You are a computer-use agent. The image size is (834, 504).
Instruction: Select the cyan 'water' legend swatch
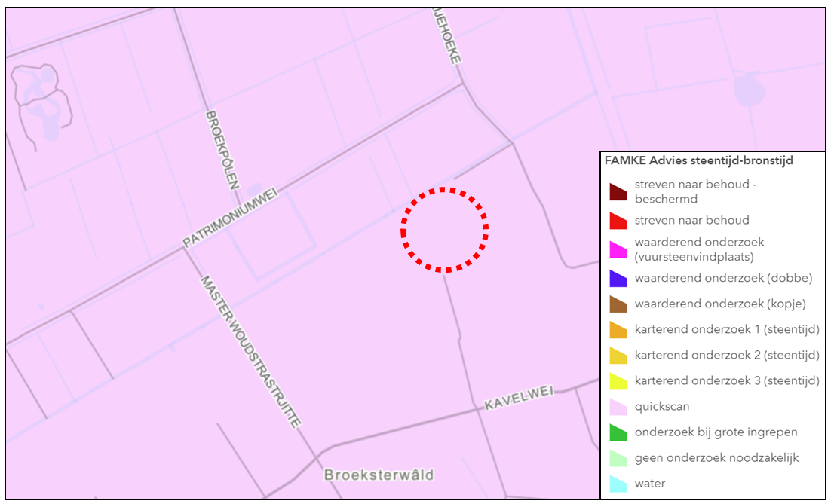(618, 484)
